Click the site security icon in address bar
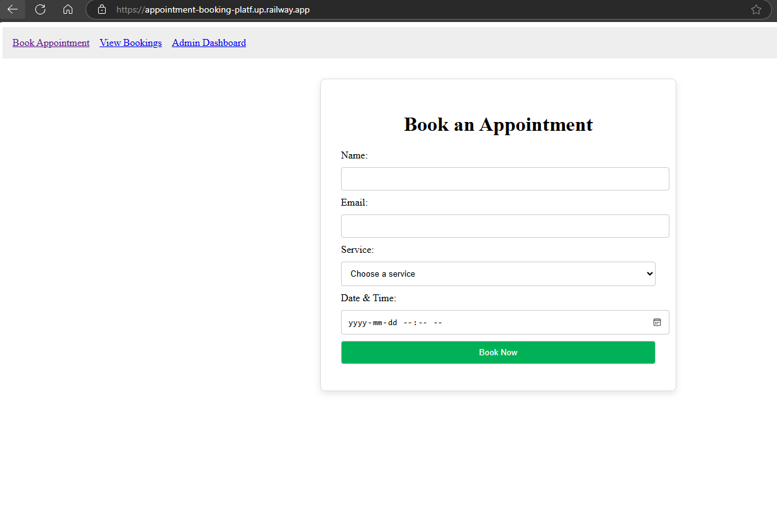 click(x=101, y=9)
